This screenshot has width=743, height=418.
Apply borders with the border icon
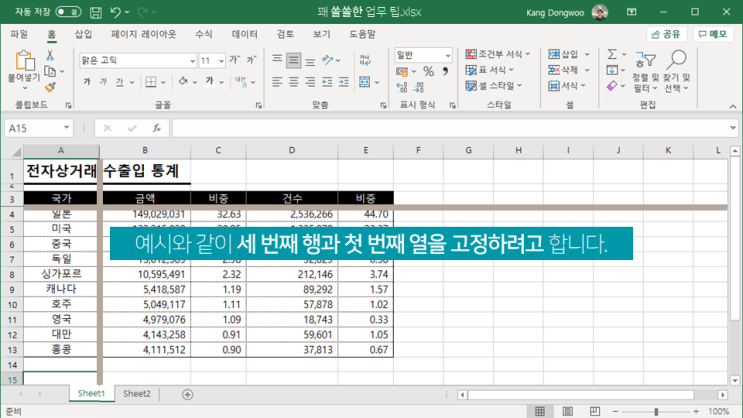151,82
